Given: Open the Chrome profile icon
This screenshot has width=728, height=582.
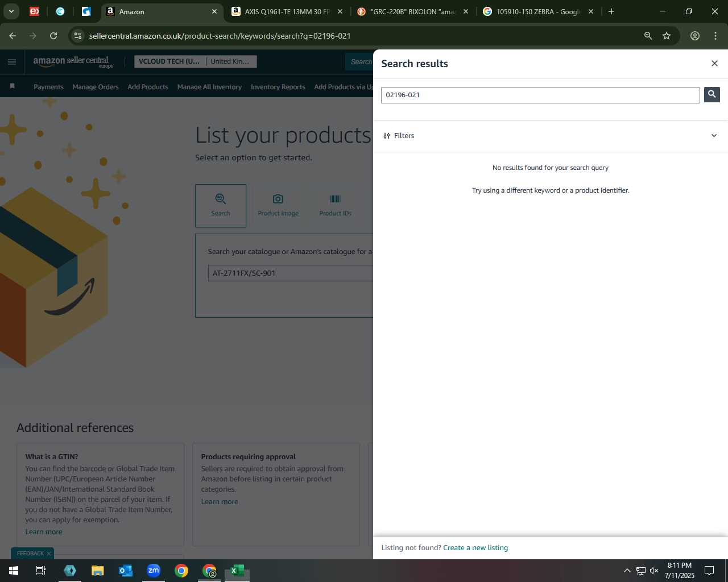Looking at the screenshot, I should pyautogui.click(x=695, y=36).
